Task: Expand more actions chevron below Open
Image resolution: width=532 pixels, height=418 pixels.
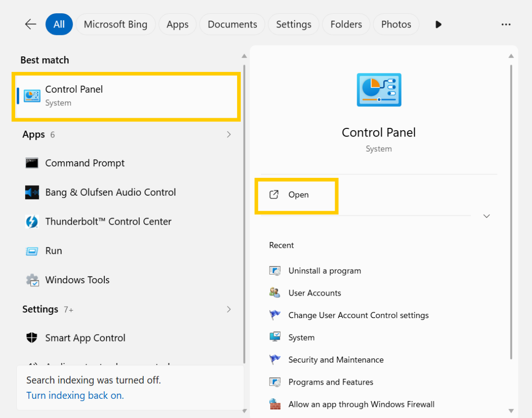Action: [487, 216]
